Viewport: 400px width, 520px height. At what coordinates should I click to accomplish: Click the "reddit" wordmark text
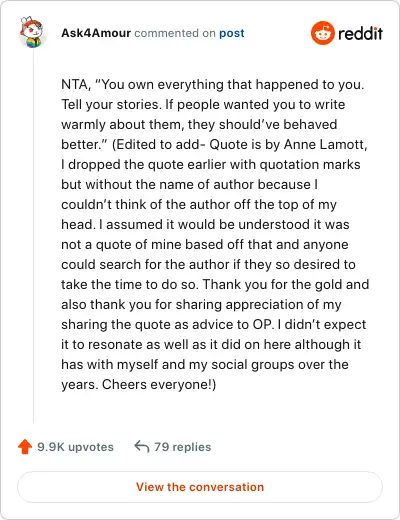360,33
